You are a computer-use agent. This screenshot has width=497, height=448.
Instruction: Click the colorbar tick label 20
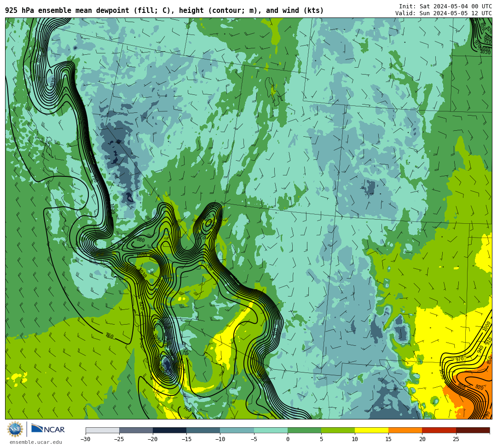(422, 439)
